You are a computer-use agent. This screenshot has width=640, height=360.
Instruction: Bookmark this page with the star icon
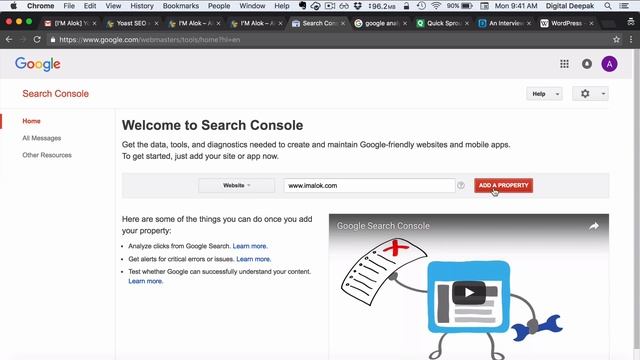tap(616, 40)
